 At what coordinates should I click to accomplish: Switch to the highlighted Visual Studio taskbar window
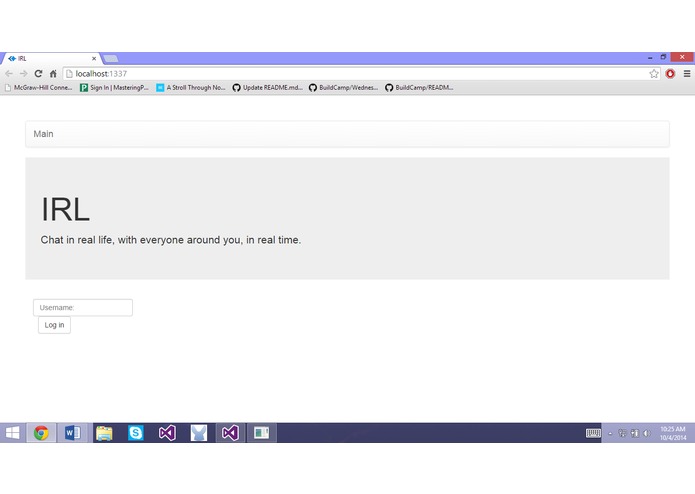pyautogui.click(x=230, y=433)
